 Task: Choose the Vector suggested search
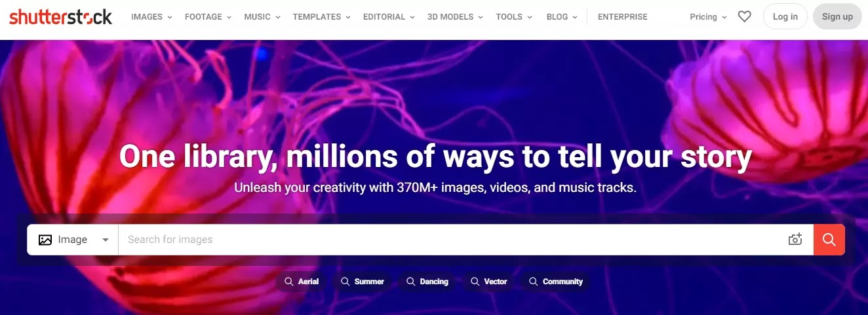489,282
